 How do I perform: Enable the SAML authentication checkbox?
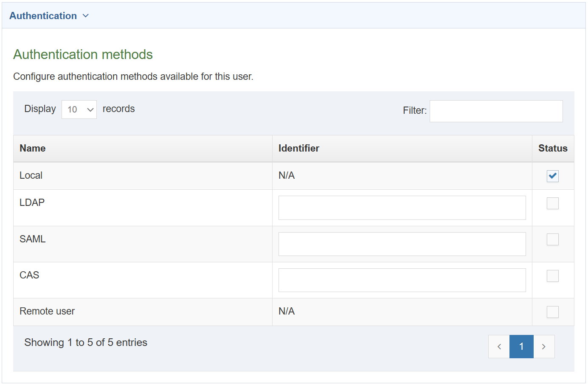tap(553, 239)
